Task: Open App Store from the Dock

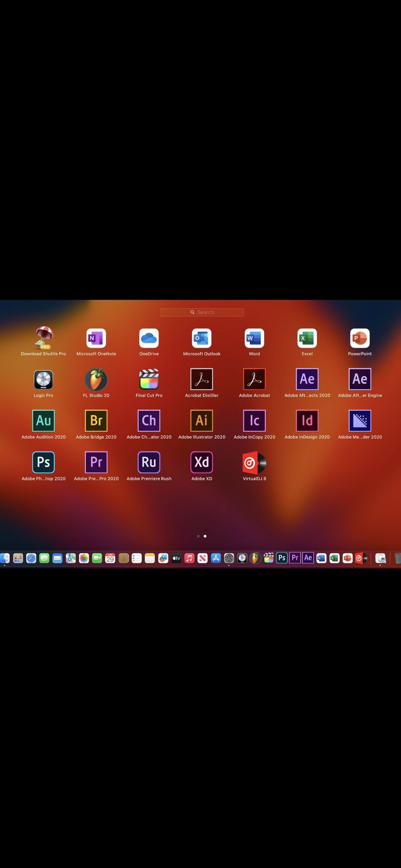Action: [216, 558]
